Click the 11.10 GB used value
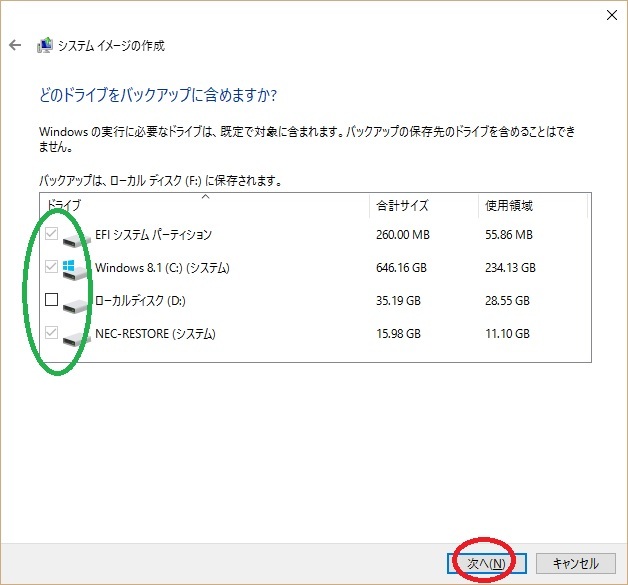Image resolution: width=628 pixels, height=585 pixels. point(507,334)
